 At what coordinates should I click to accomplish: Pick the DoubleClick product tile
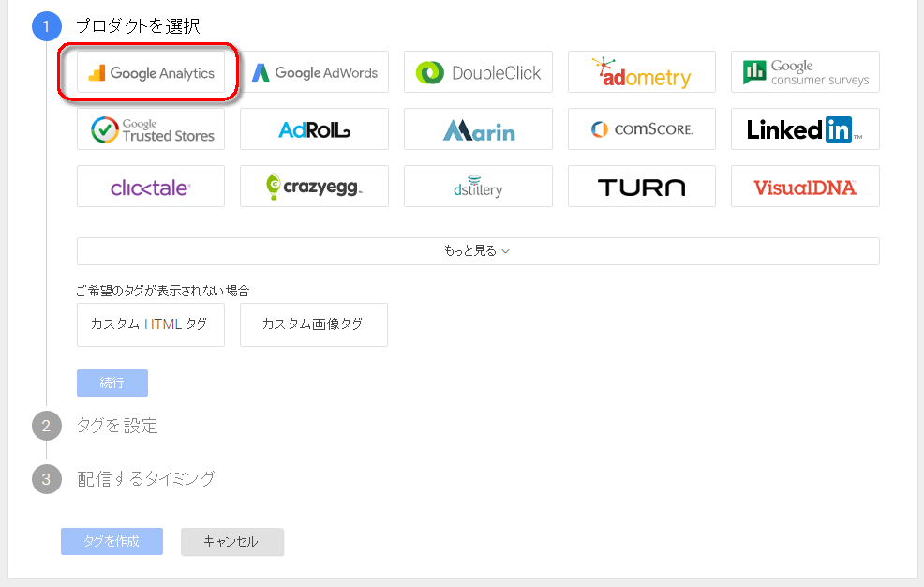(478, 72)
